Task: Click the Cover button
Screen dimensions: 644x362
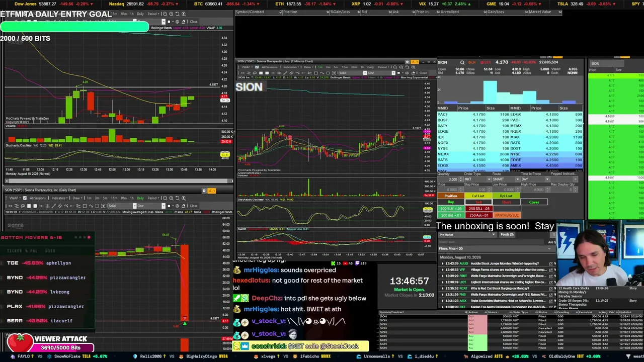Action: tap(534, 202)
